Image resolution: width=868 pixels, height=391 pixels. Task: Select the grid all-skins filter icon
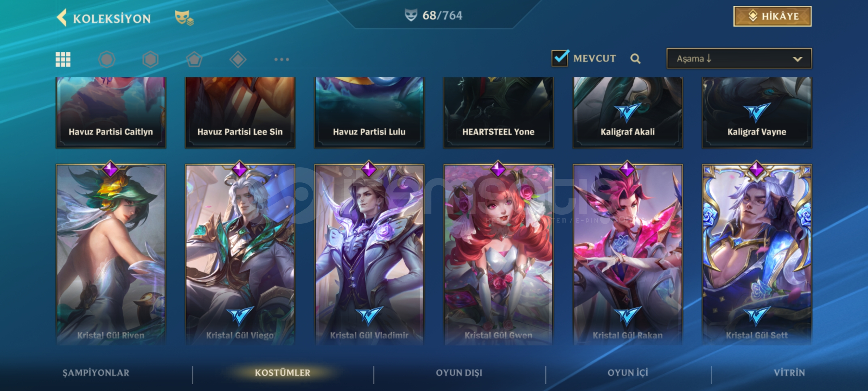(x=63, y=59)
